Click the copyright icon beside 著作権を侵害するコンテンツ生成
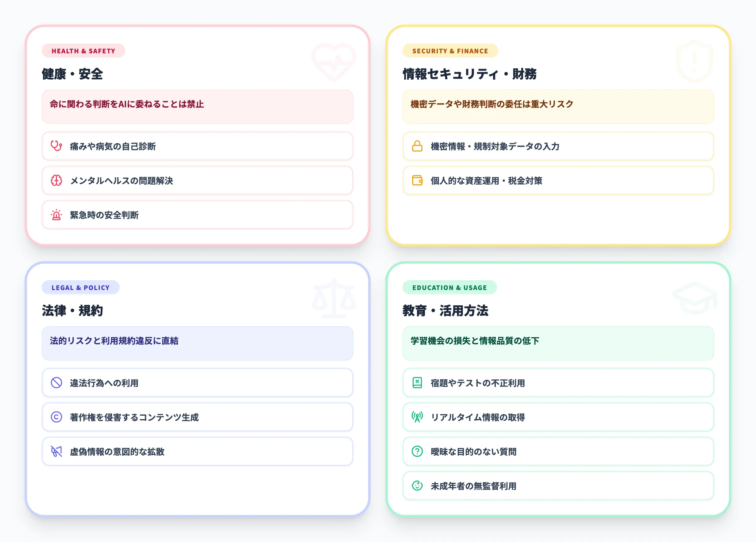The image size is (756, 542). (x=57, y=417)
